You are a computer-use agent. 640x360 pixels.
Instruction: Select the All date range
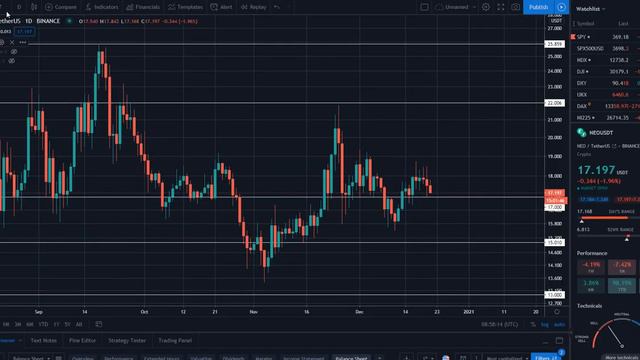click(79, 324)
